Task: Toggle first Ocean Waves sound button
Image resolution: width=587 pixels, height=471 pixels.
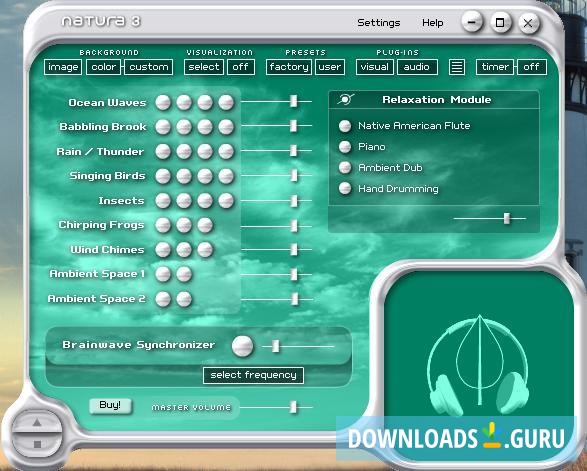Action: point(163,102)
